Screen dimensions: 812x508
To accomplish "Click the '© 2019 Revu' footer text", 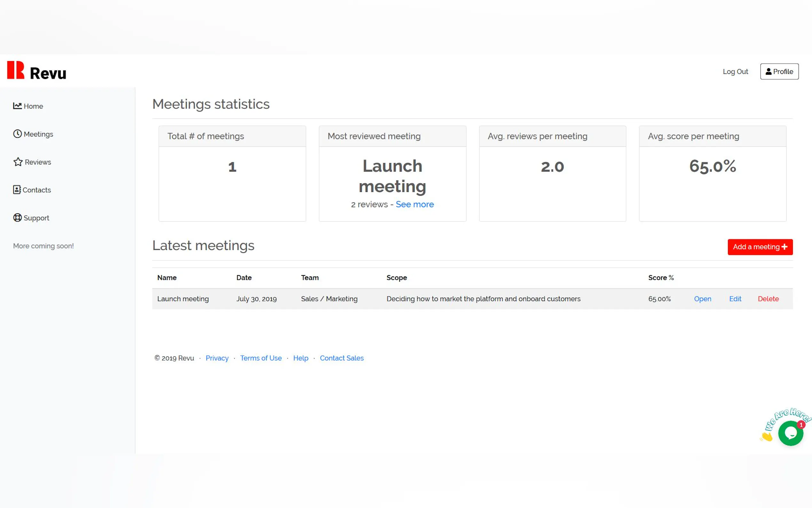I will 174,358.
